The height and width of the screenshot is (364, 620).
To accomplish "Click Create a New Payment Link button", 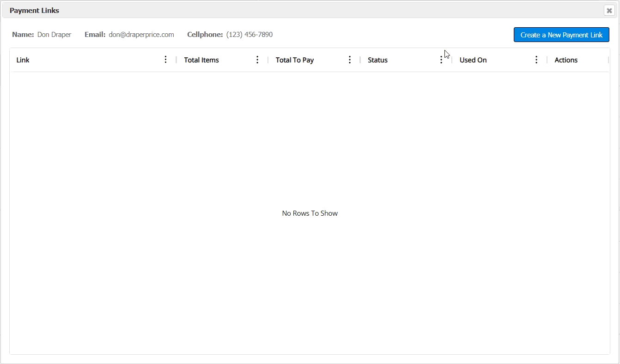I will [x=561, y=35].
